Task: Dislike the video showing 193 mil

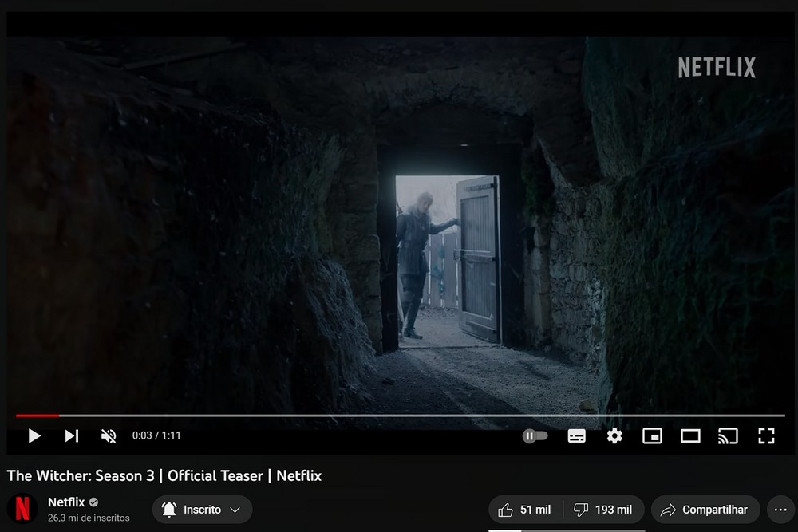Action: tap(603, 510)
